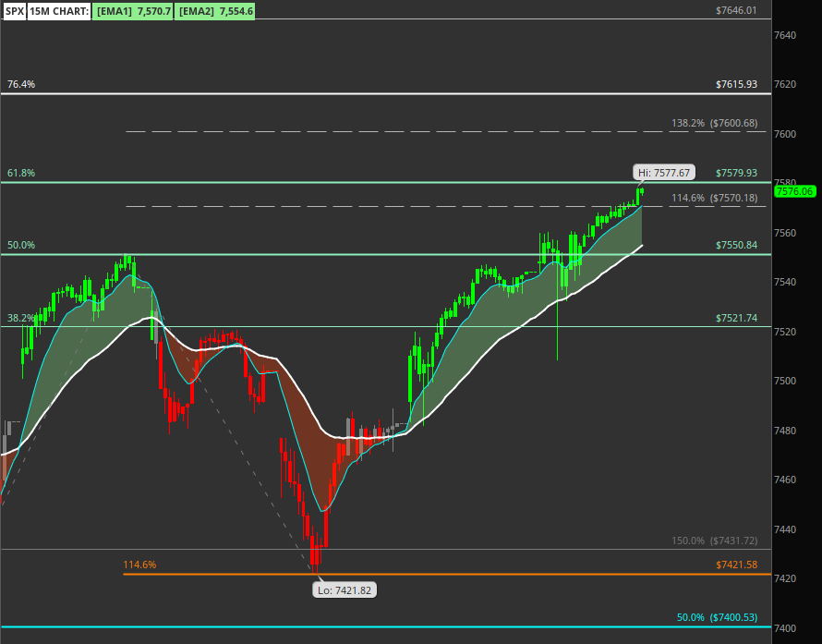Viewport: 822px width, 644px height.
Task: Select the 150.0% ($7431.72) label
Action: coord(715,541)
